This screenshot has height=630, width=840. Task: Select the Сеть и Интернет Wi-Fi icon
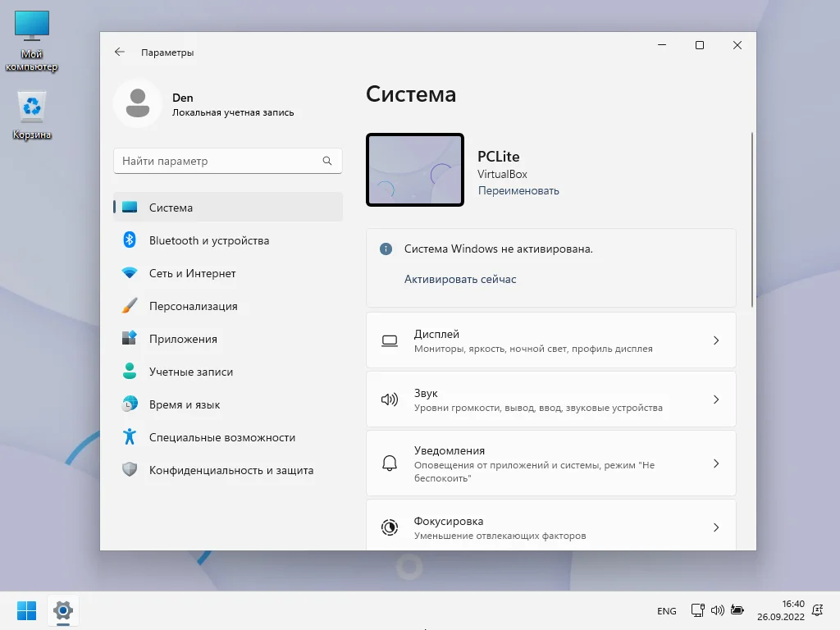pyautogui.click(x=130, y=272)
